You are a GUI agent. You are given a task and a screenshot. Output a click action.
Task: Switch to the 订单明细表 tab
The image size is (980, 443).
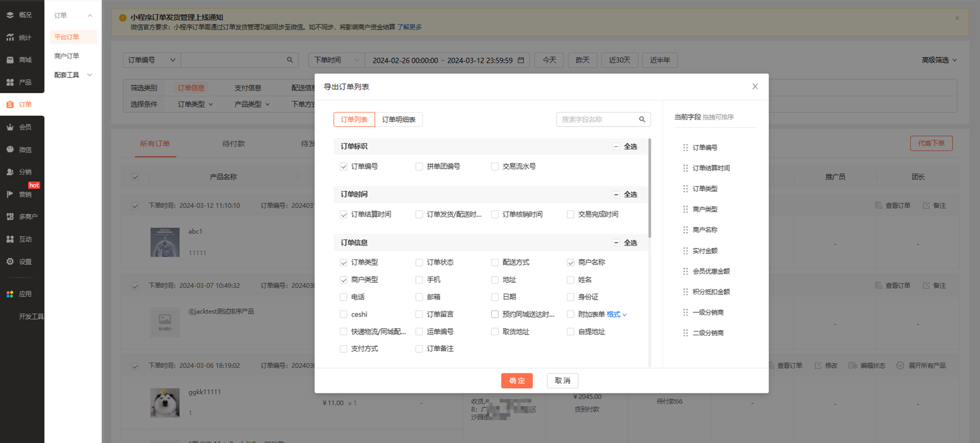pyautogui.click(x=399, y=120)
